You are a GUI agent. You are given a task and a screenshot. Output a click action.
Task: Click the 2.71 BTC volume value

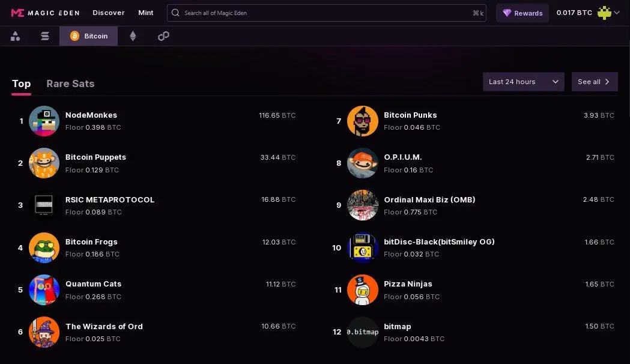pos(600,157)
